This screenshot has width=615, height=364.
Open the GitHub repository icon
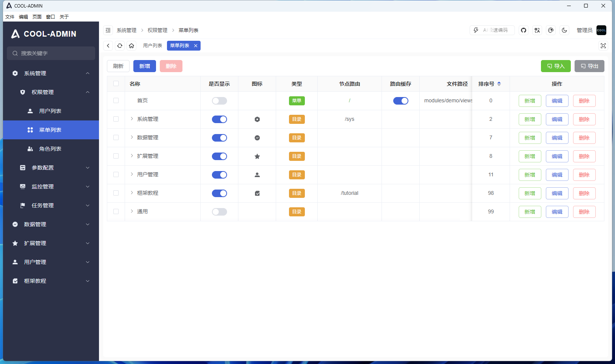tap(524, 30)
